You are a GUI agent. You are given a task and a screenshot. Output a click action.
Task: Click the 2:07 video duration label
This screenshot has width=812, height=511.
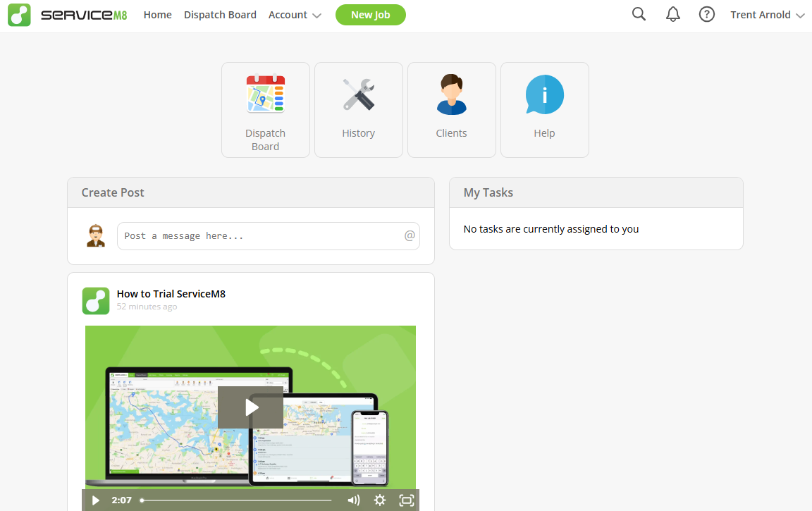point(122,500)
